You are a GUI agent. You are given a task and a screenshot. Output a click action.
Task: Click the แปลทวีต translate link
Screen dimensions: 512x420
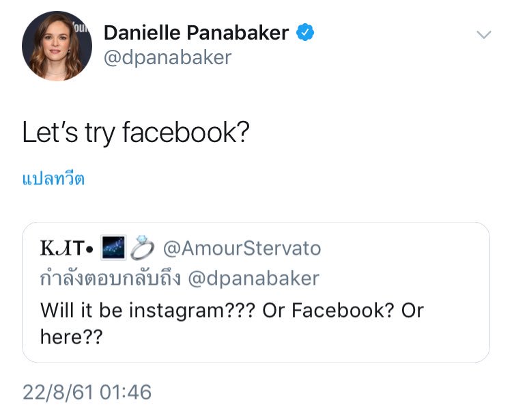click(53, 179)
